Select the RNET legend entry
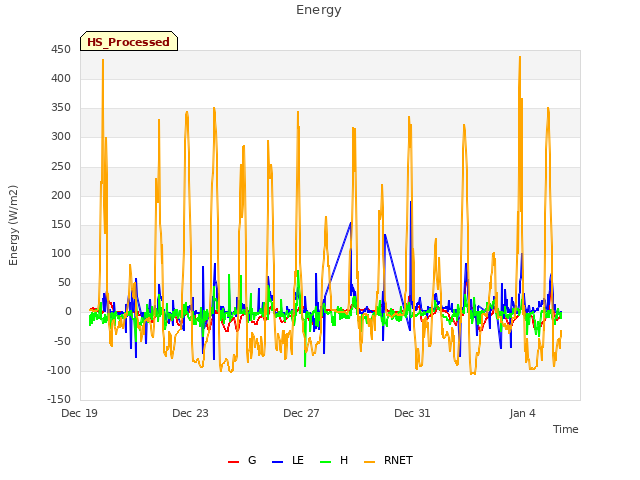 pyautogui.click(x=388, y=460)
